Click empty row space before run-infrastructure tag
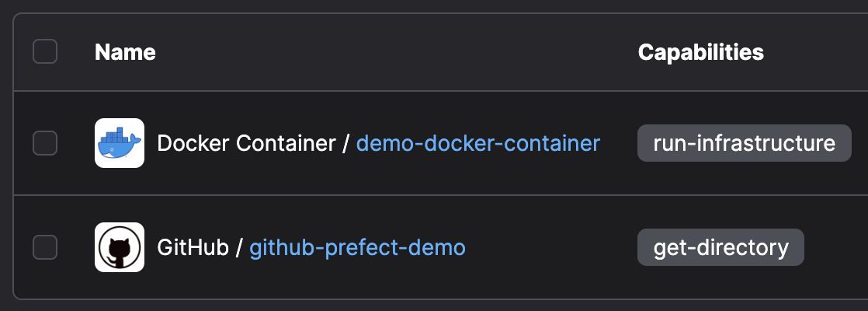The image size is (868, 311). [x=619, y=143]
